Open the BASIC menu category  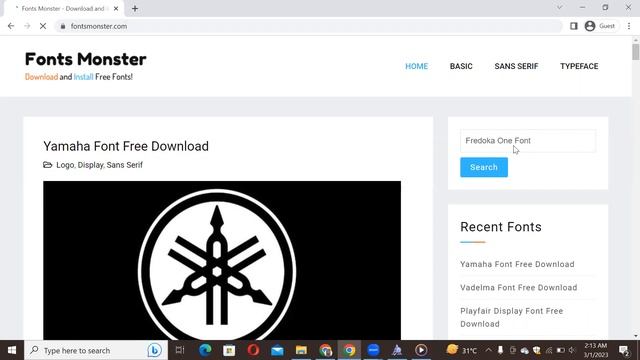(461, 66)
